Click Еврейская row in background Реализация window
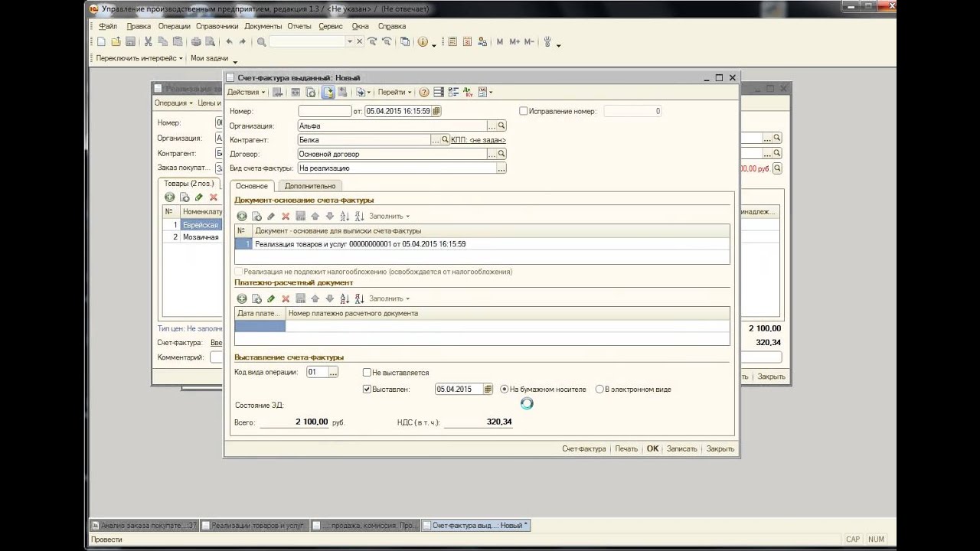980x551 pixels. click(201, 225)
